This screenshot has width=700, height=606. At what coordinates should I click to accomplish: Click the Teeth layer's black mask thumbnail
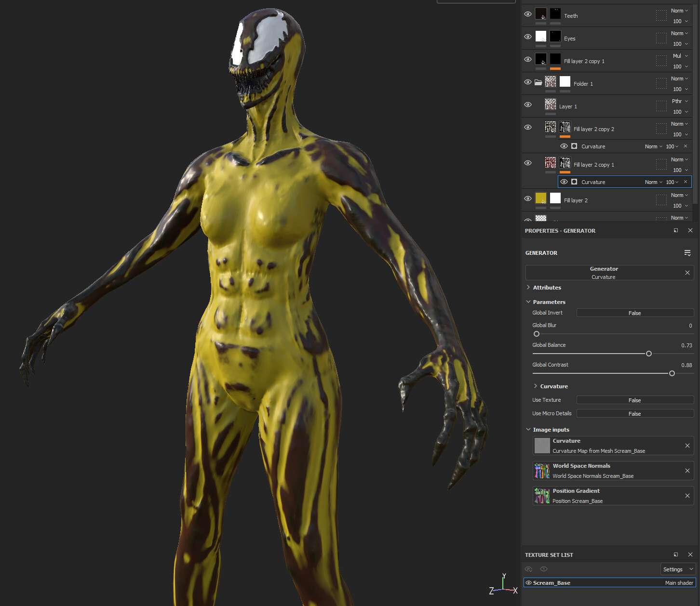pyautogui.click(x=555, y=14)
